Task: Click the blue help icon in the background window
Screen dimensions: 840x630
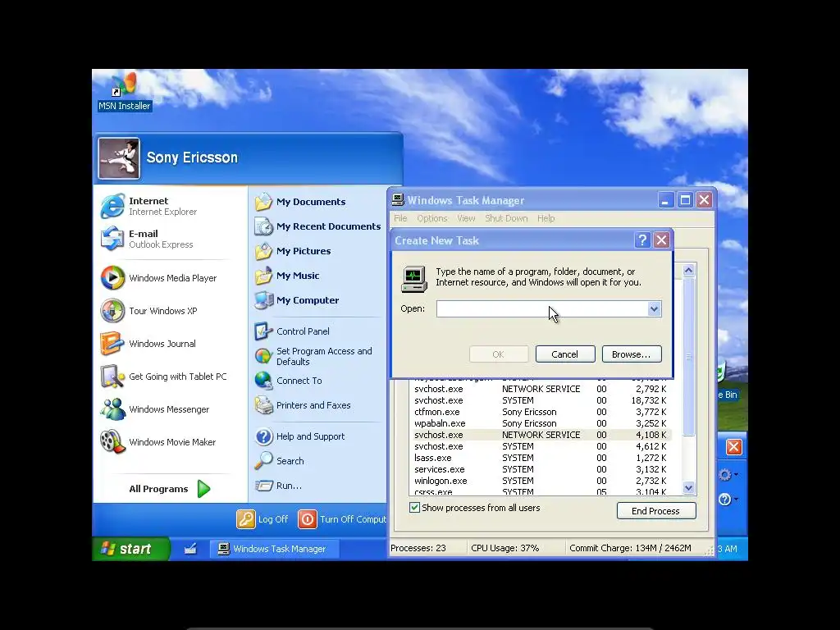Action: [x=725, y=500]
